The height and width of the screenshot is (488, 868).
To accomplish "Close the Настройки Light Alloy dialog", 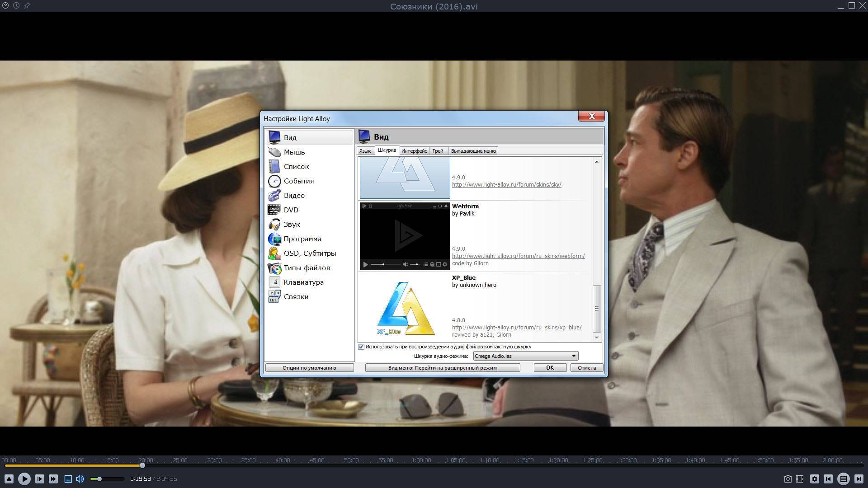I will [591, 117].
